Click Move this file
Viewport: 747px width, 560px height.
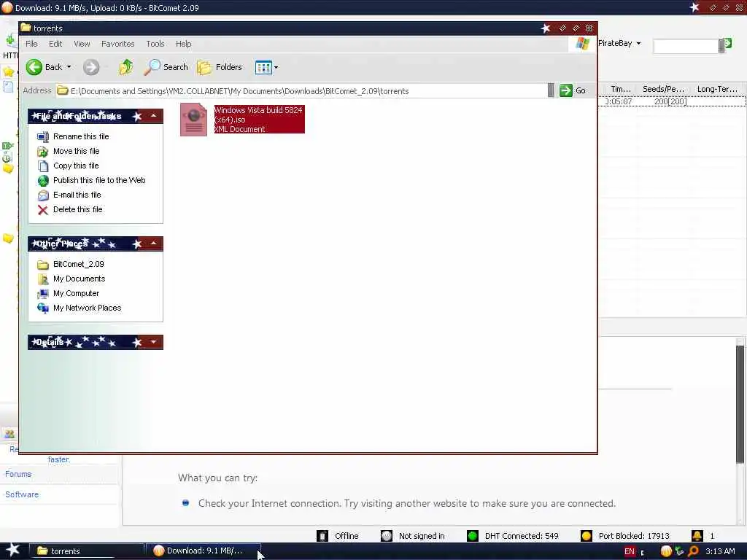[76, 151]
